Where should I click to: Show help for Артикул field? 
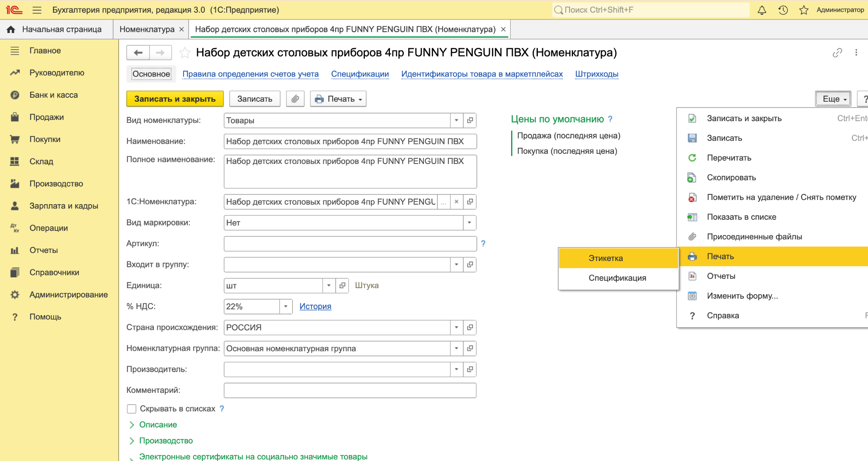click(483, 244)
